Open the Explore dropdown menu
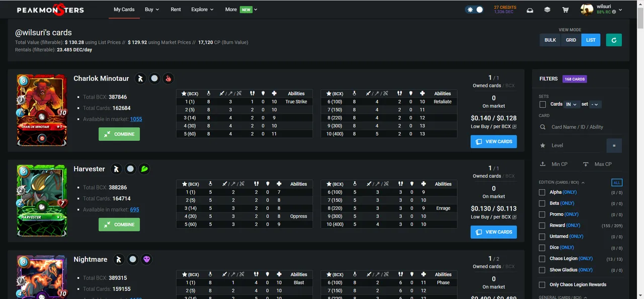The image size is (644, 299). click(202, 10)
